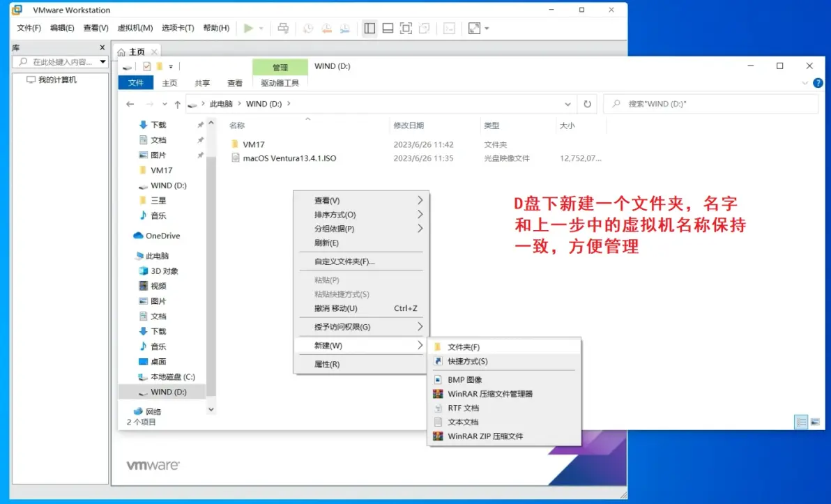
Task: Switch to the Explorer 共享 ribbon tab
Action: (202, 83)
